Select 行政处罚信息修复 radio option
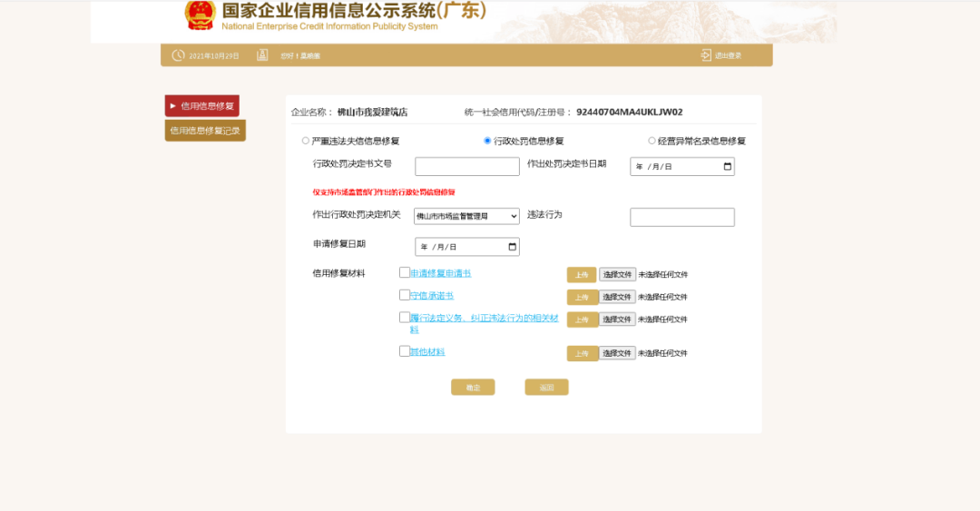The height and width of the screenshot is (511, 980). coord(487,141)
